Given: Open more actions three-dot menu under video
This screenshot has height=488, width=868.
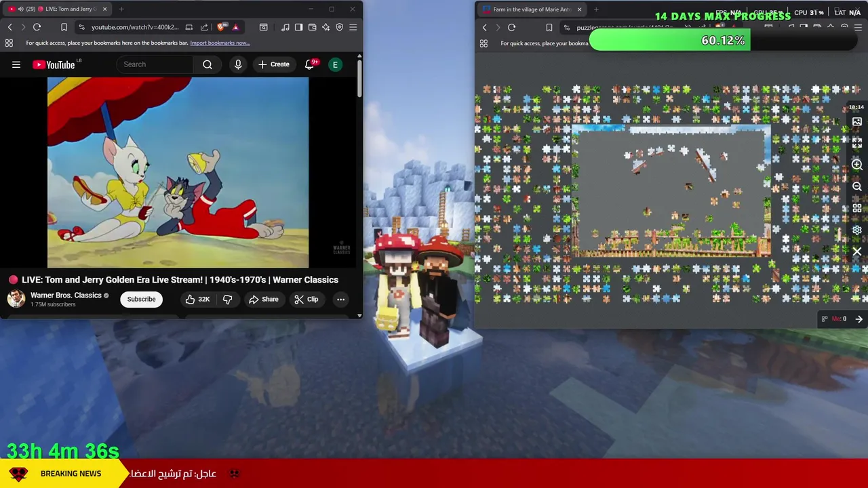Looking at the screenshot, I should [x=340, y=299].
